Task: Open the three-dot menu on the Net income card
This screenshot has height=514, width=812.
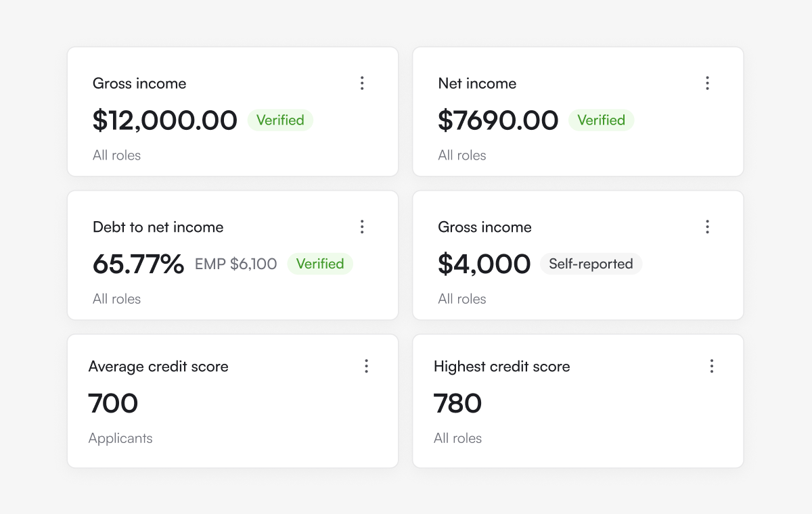Action: pyautogui.click(x=707, y=83)
